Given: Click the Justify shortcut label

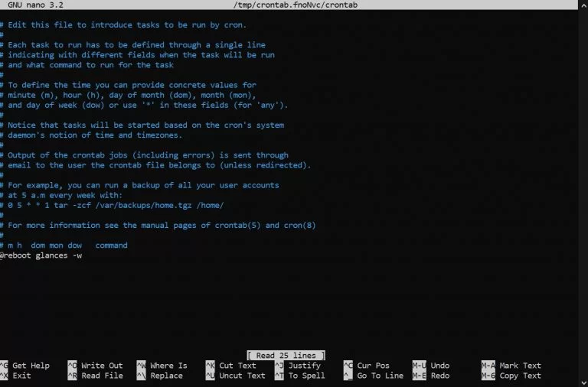Looking at the screenshot, I should tap(304, 366).
